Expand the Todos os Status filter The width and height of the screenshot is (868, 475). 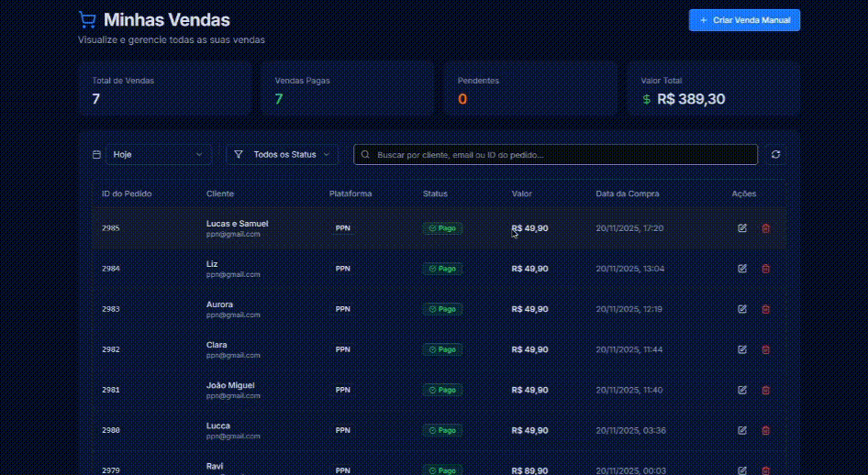[x=283, y=155]
